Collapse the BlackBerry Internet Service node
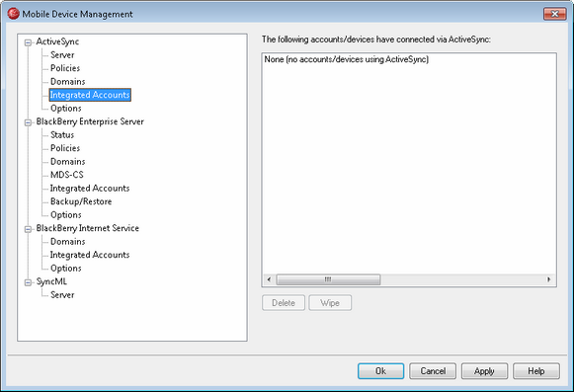This screenshot has width=574, height=392. pyautogui.click(x=28, y=229)
